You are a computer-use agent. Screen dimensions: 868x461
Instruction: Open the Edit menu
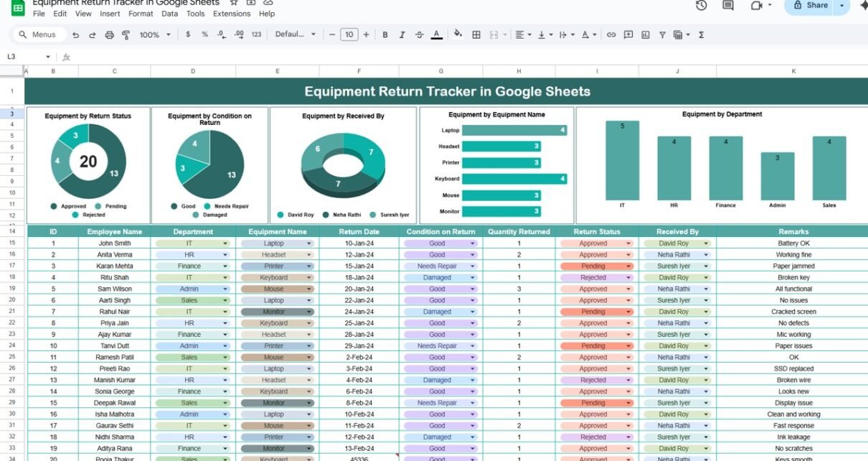(60, 14)
